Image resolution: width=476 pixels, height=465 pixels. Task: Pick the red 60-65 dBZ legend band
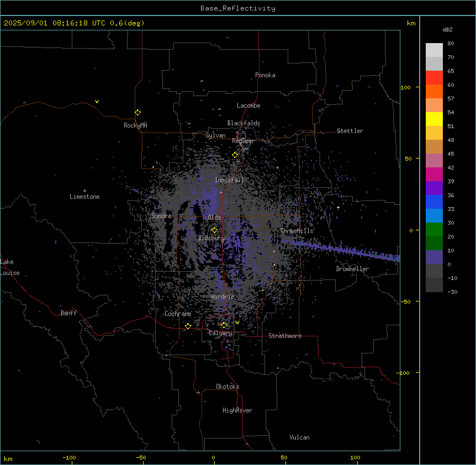434,78
